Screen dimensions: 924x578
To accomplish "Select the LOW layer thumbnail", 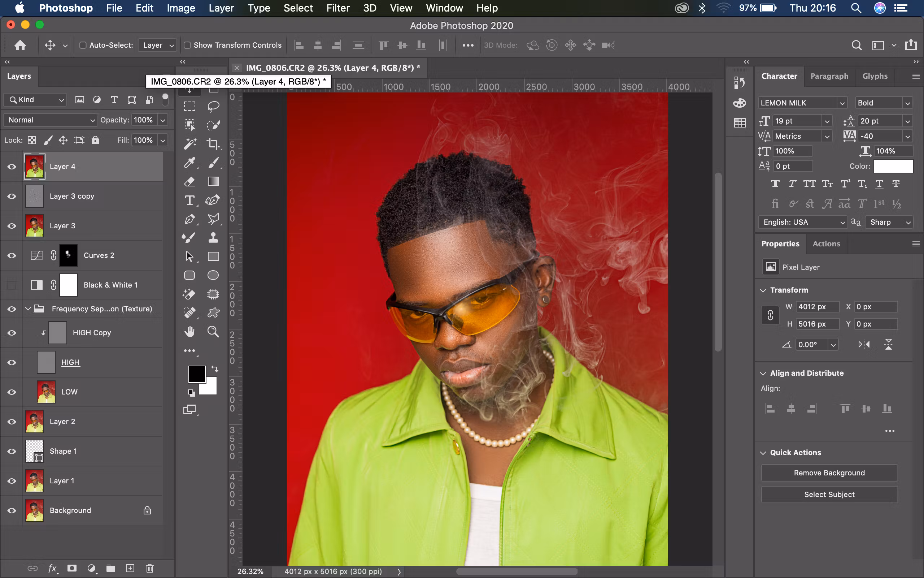I will coord(46,392).
